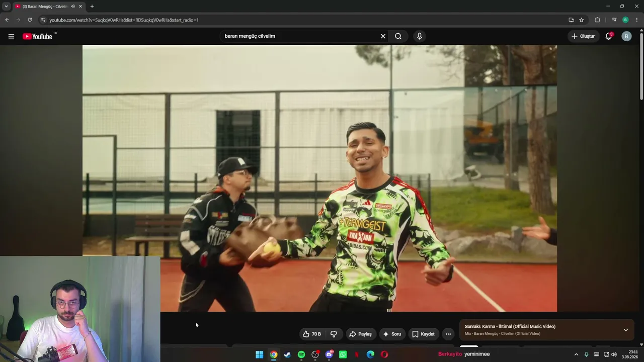Click the browser address bar URL
644x362 pixels.
click(x=124, y=20)
